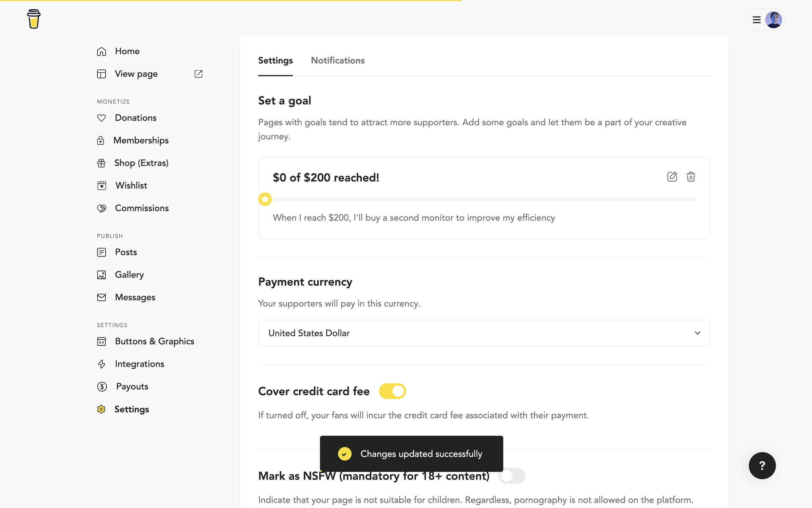The height and width of the screenshot is (508, 812).
Task: Open the help question mark button
Action: (x=762, y=466)
